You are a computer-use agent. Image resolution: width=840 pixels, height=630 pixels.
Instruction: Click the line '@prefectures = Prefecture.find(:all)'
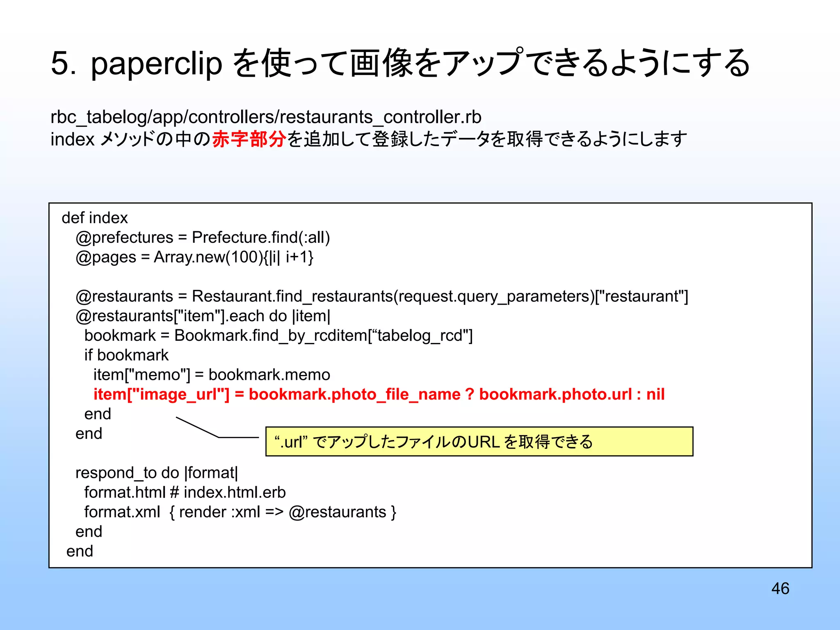(203, 237)
